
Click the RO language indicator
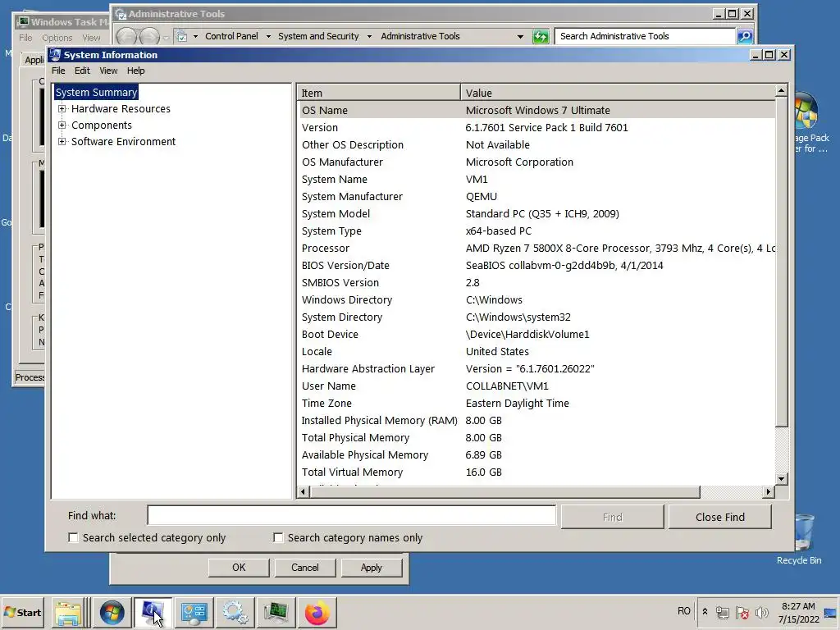(683, 611)
